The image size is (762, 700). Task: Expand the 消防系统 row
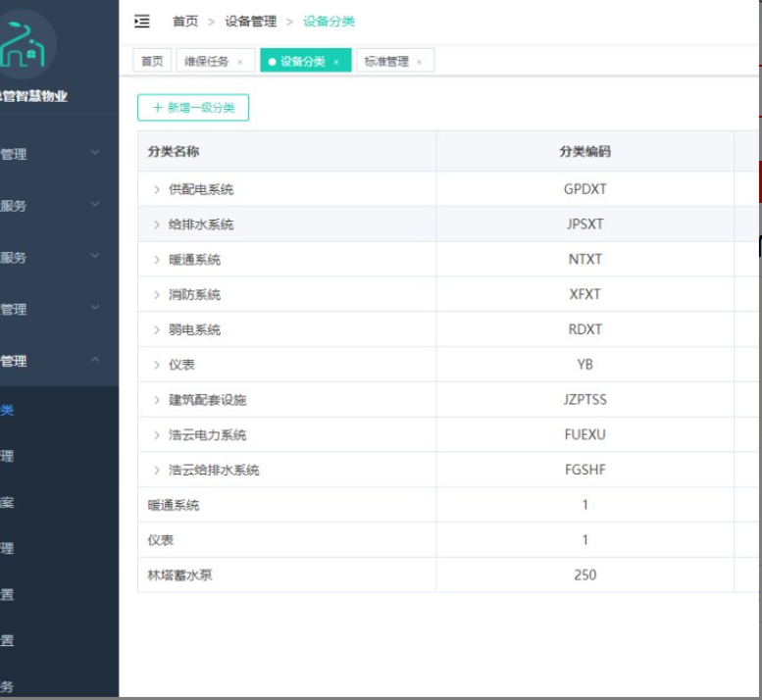click(156, 294)
